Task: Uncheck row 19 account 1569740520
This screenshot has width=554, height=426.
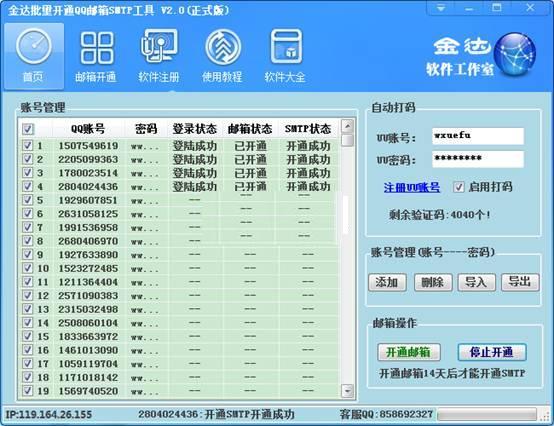Action: (28, 391)
